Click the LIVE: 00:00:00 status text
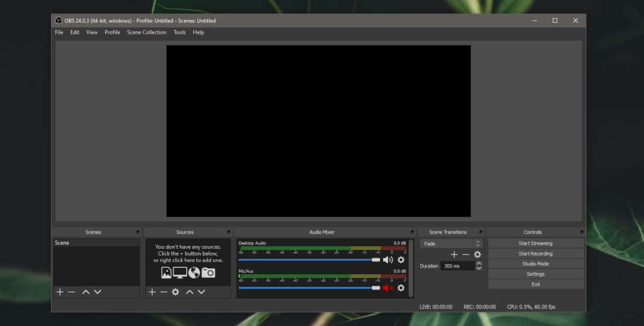Viewport: 644px width, 326px height. (436, 307)
